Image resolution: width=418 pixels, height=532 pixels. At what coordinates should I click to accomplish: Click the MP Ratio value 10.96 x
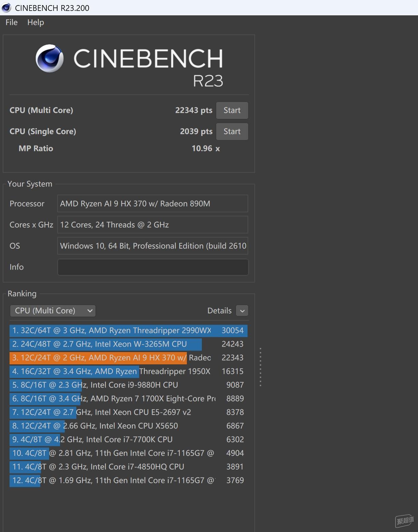click(x=206, y=149)
